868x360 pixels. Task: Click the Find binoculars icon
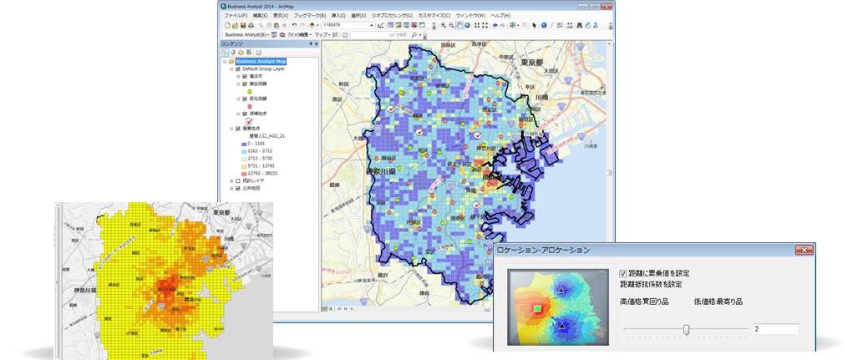pyautogui.click(x=579, y=26)
